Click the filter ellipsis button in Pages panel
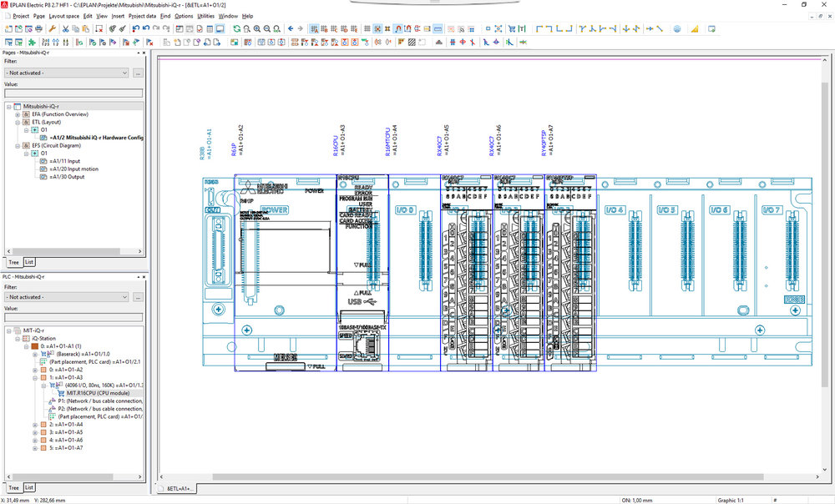 (139, 74)
